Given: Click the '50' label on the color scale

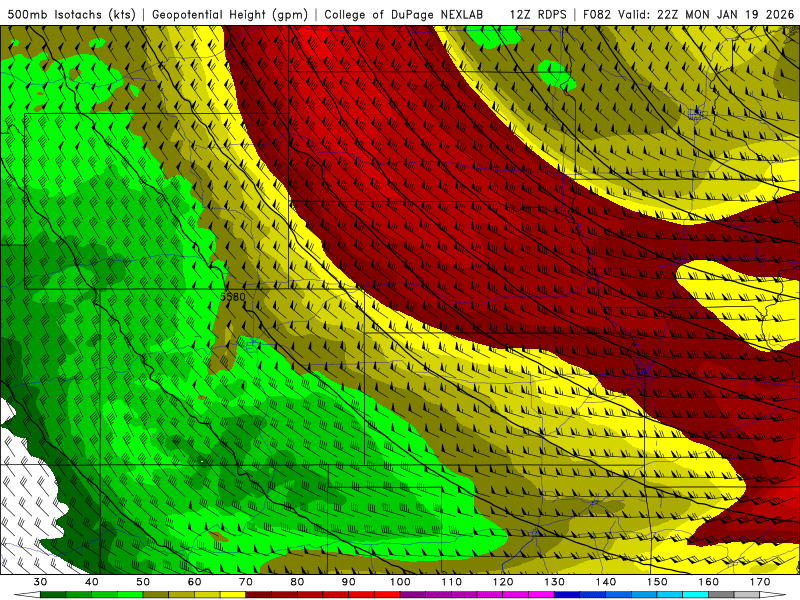Looking at the screenshot, I should (x=143, y=582).
